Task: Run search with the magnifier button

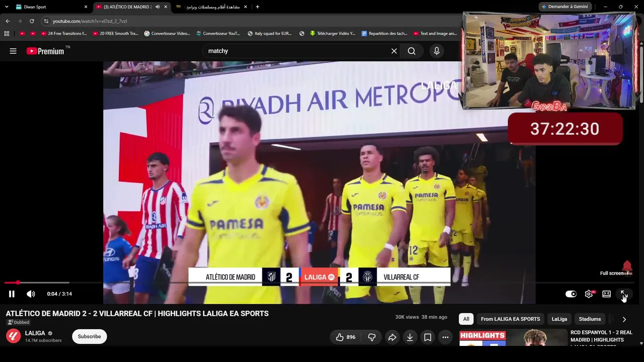Action: tap(412, 51)
